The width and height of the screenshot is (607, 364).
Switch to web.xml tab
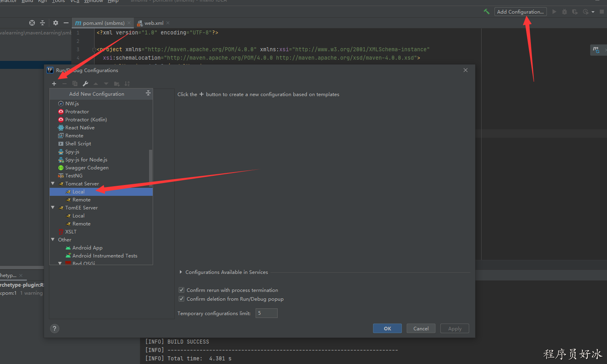(154, 23)
